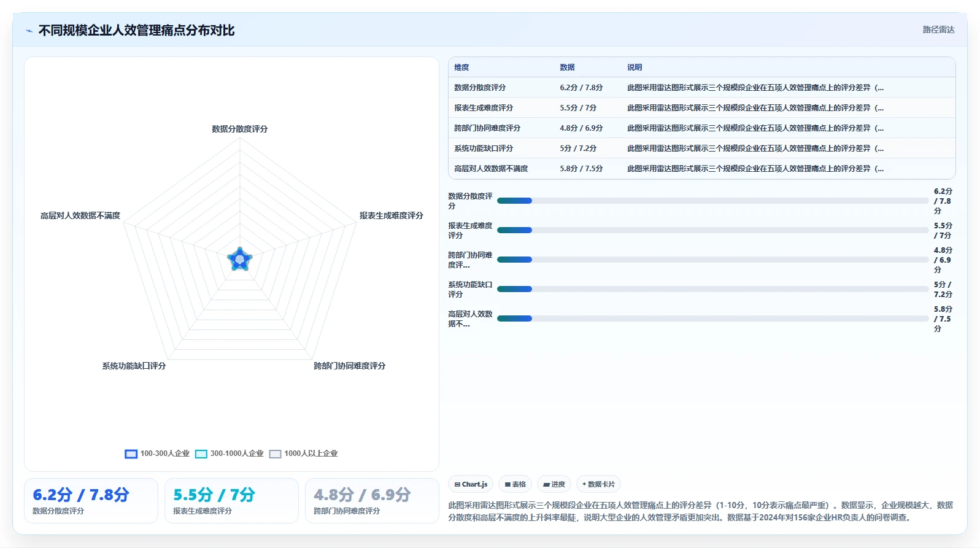Image resolution: width=980 pixels, height=548 pixels.
Task: Open the 4.8分 / 6.9分 data card
Action: coord(372,501)
